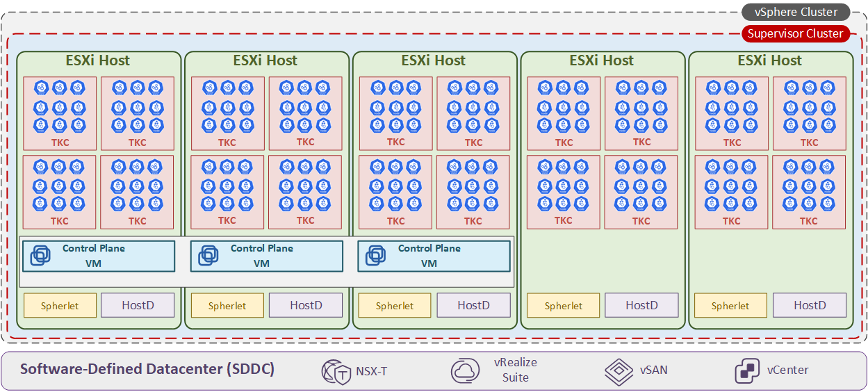Click Control Plane VM text in third host

(x=429, y=256)
